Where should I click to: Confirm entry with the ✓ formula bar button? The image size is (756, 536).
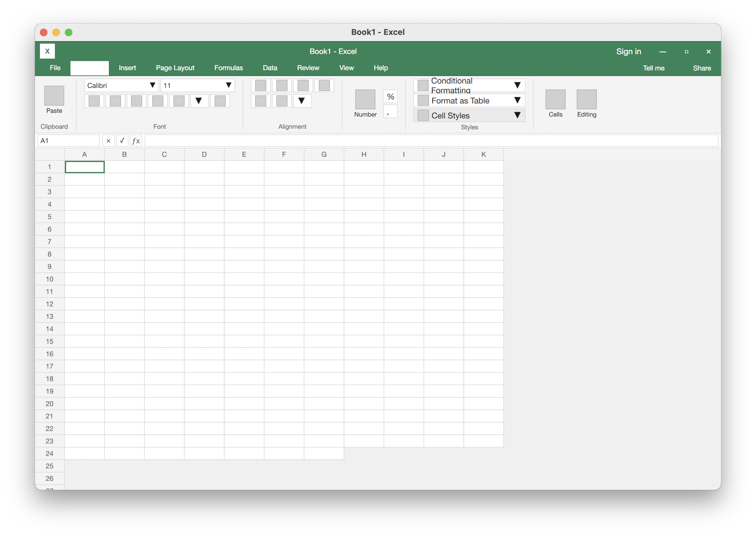[122, 141]
